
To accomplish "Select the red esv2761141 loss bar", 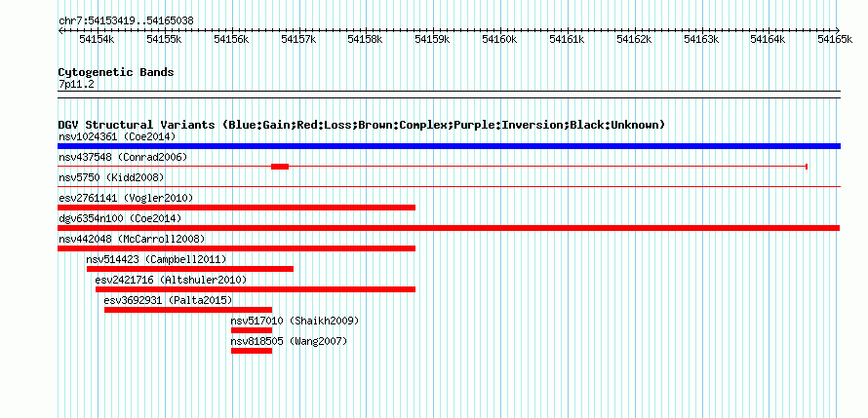I will (x=236, y=208).
